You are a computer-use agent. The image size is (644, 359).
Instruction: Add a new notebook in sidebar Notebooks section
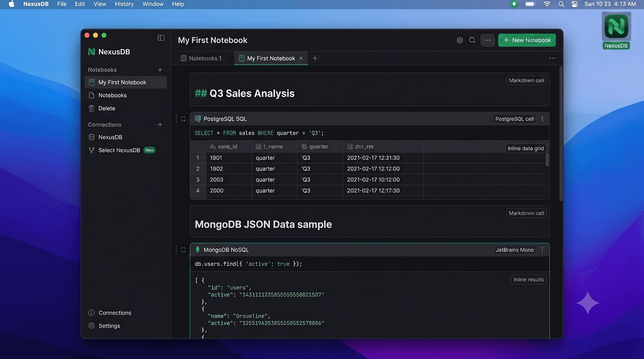(x=160, y=70)
